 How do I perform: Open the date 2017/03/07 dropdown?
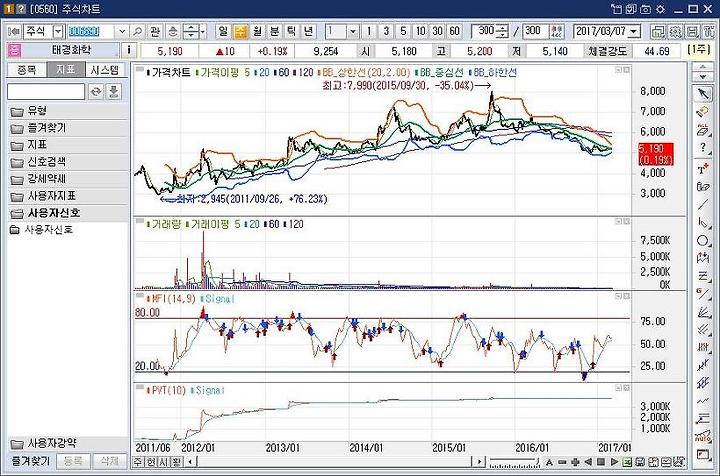634,32
